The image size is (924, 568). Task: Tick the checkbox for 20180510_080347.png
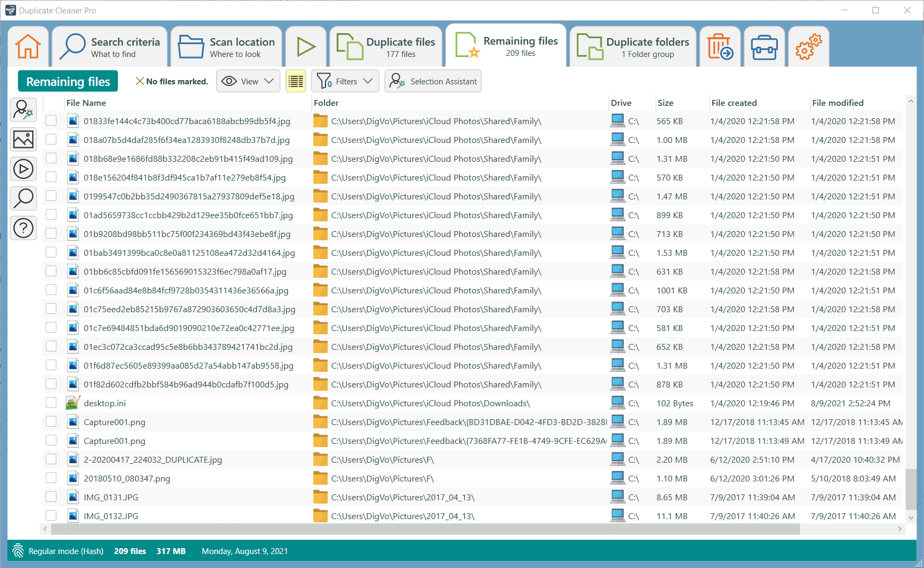(x=51, y=478)
